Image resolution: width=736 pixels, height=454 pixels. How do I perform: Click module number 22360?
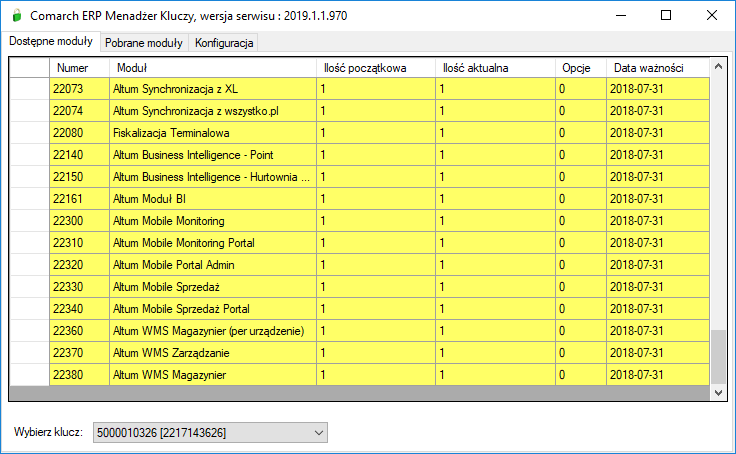79,331
